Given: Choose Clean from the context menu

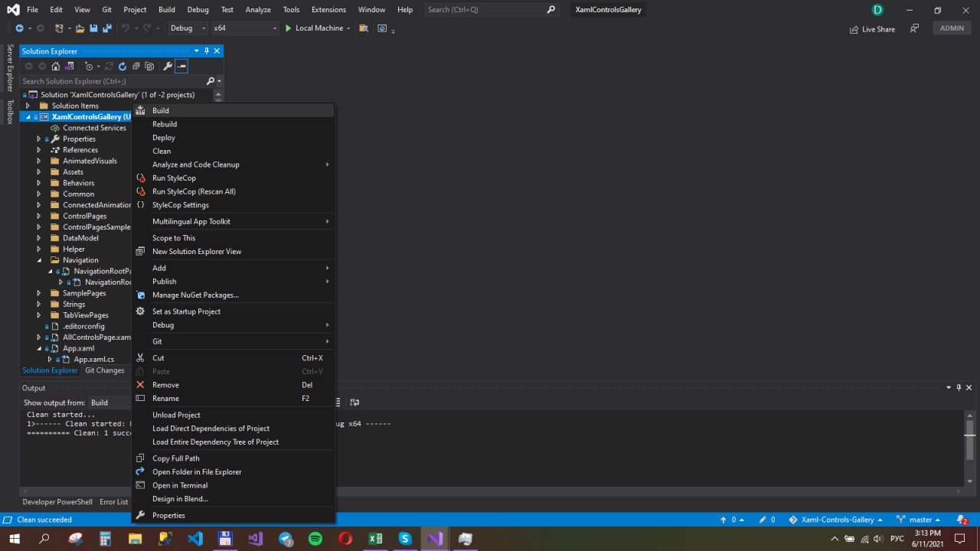Looking at the screenshot, I should [x=234, y=151].
